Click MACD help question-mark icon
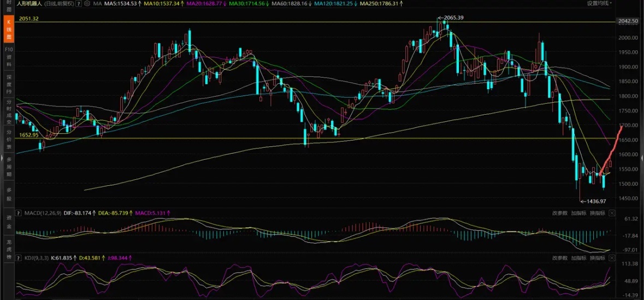The height and width of the screenshot is (300, 644). click(x=18, y=213)
